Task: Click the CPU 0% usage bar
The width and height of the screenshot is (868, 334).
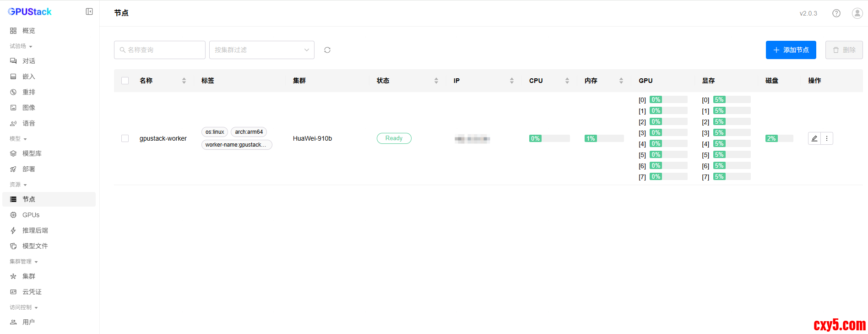Action: [549, 138]
